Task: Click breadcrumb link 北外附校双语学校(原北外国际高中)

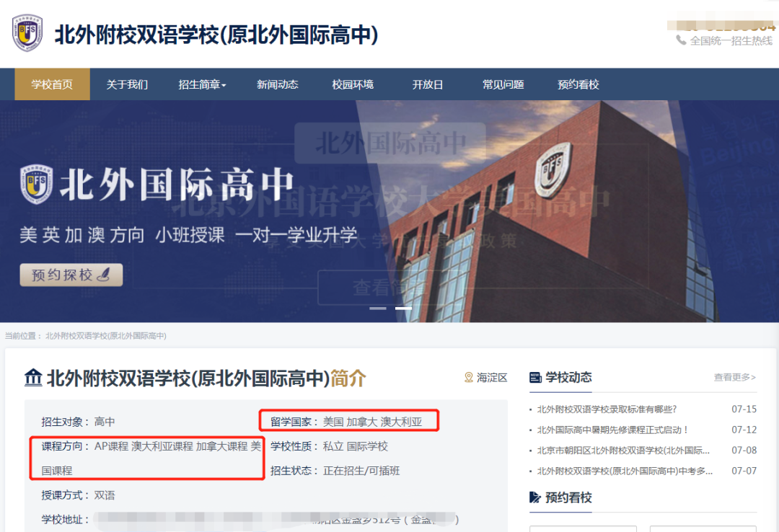Action: click(106, 336)
